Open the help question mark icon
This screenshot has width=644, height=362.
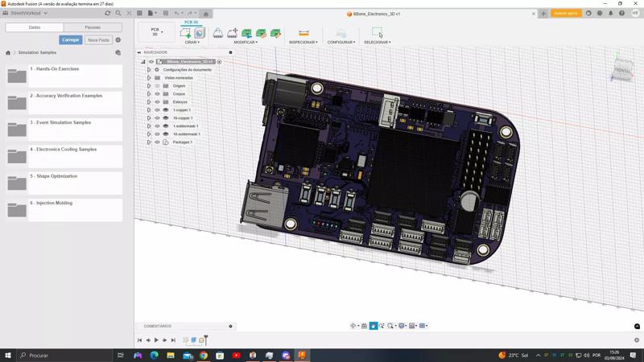point(622,13)
